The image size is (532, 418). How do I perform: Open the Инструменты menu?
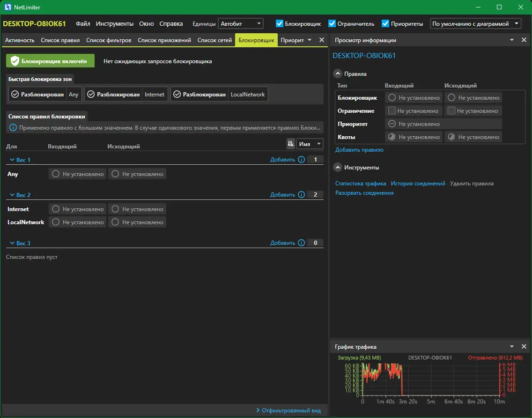(114, 24)
